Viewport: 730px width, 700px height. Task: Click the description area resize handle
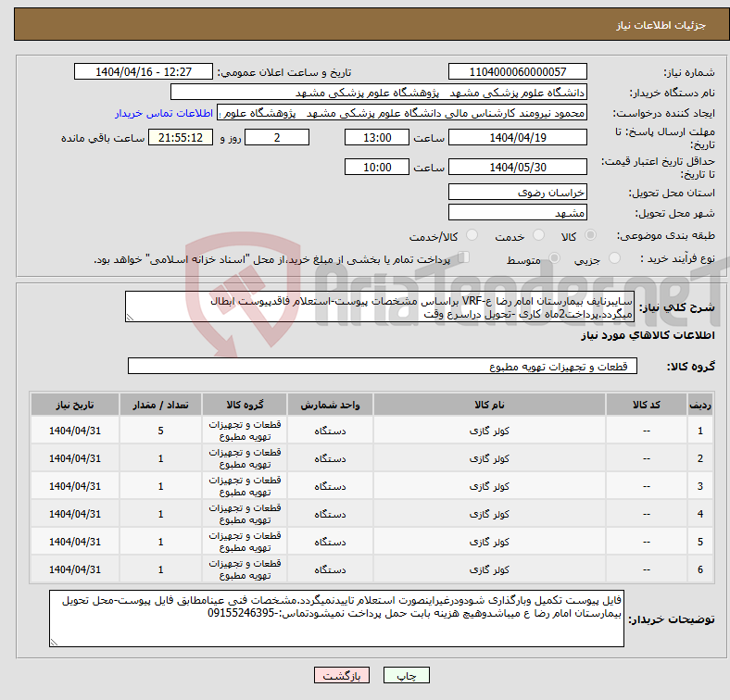(x=130, y=318)
